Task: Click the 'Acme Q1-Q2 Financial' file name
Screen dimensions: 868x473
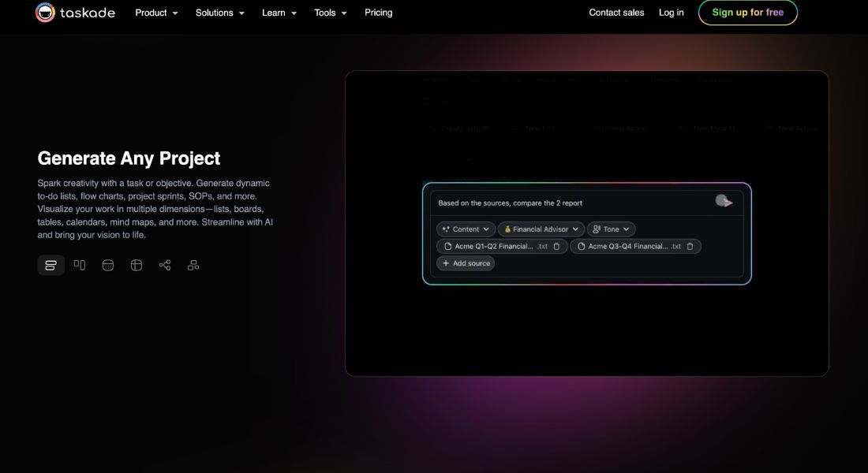Action: click(x=494, y=246)
